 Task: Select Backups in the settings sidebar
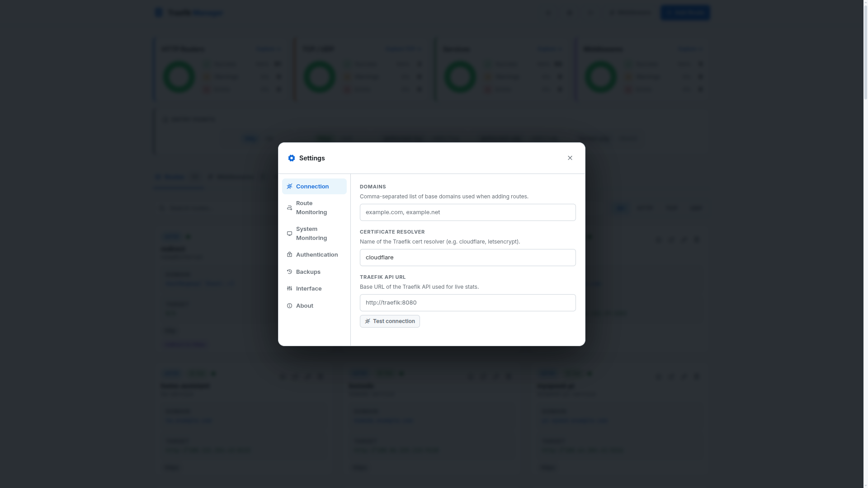pos(308,272)
